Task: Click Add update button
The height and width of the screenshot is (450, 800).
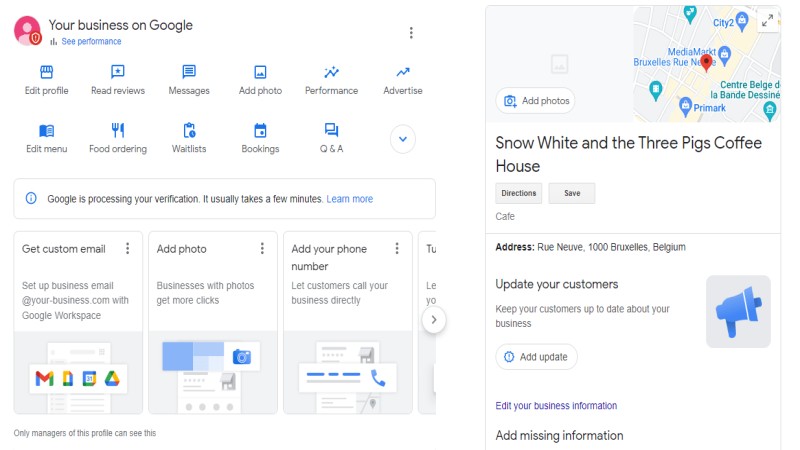Action: [x=536, y=357]
